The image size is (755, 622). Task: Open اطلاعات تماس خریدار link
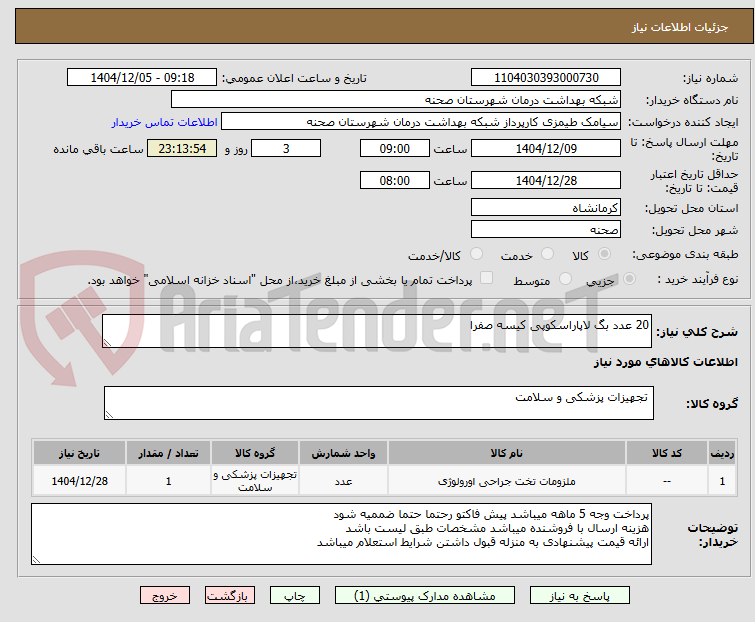(x=165, y=122)
